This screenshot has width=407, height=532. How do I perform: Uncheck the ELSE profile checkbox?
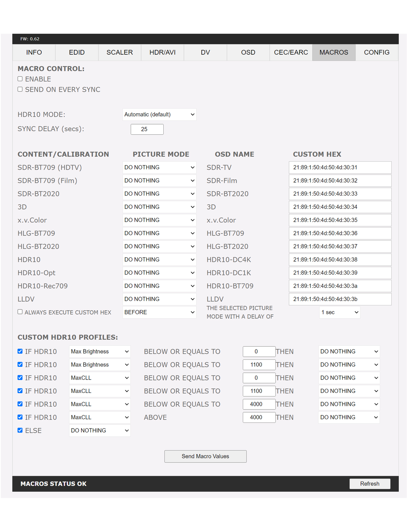(20, 430)
